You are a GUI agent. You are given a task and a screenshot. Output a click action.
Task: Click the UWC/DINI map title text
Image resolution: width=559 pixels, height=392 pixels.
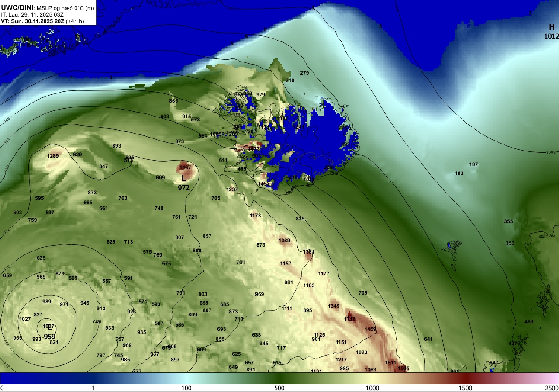coord(19,7)
